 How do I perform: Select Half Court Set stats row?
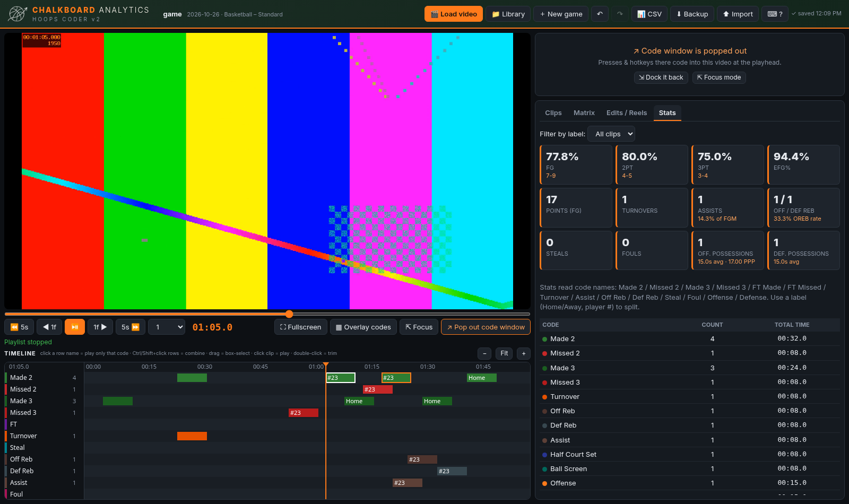[x=690, y=455]
